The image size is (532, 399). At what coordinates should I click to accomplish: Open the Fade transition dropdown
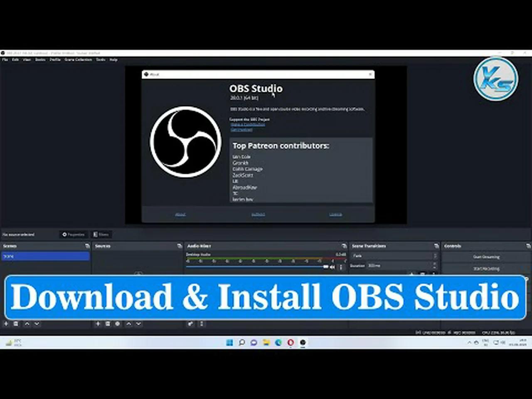(435, 256)
